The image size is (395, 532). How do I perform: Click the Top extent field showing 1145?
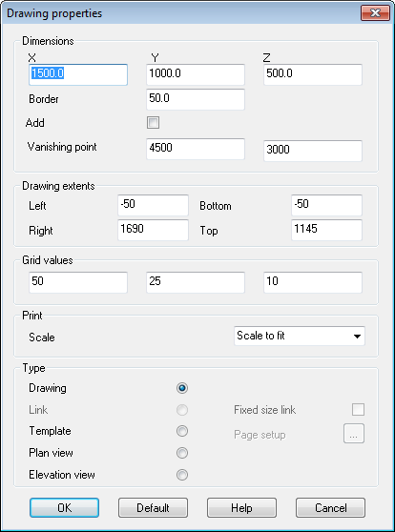pos(326,230)
